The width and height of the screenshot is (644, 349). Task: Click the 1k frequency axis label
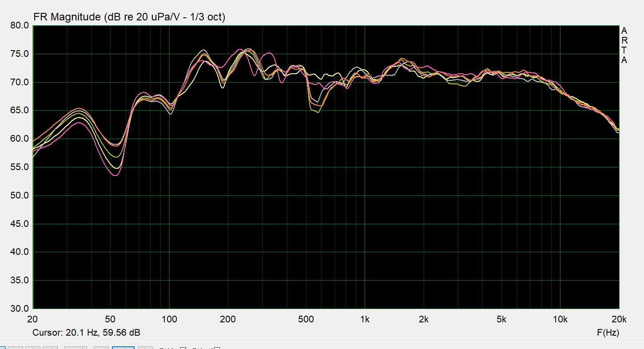click(365, 319)
